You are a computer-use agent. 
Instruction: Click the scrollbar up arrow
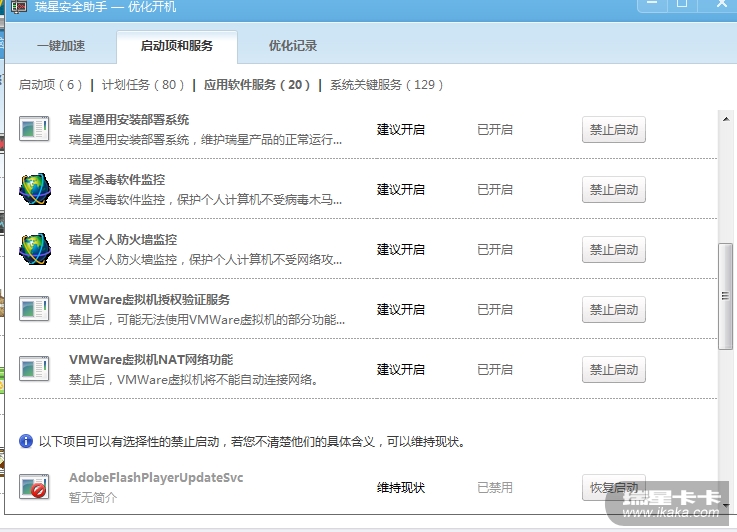point(726,119)
